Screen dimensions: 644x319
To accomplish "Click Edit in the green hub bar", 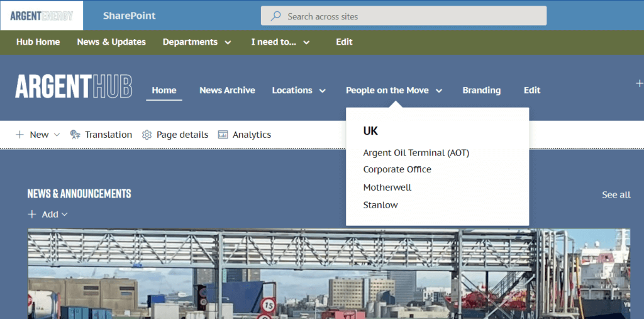I will (x=344, y=42).
